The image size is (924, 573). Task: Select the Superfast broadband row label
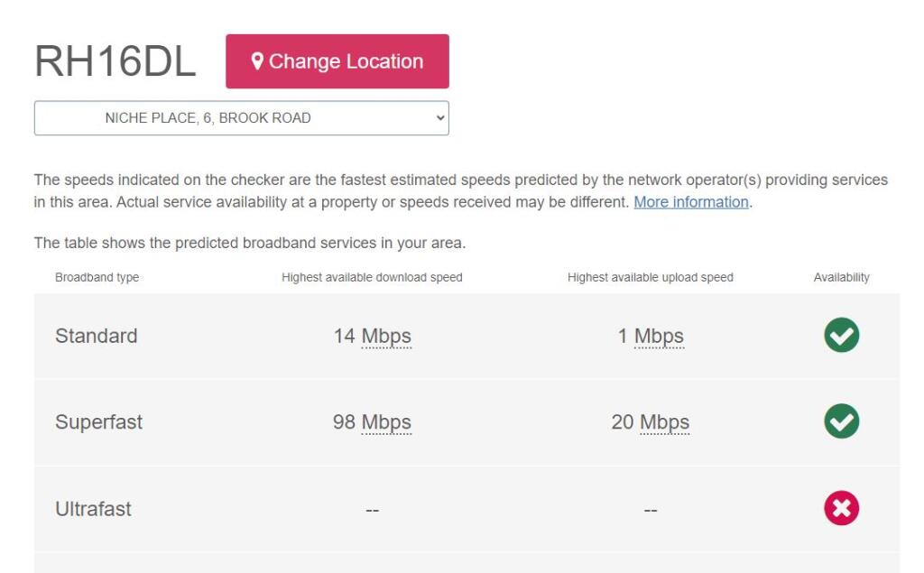99,422
